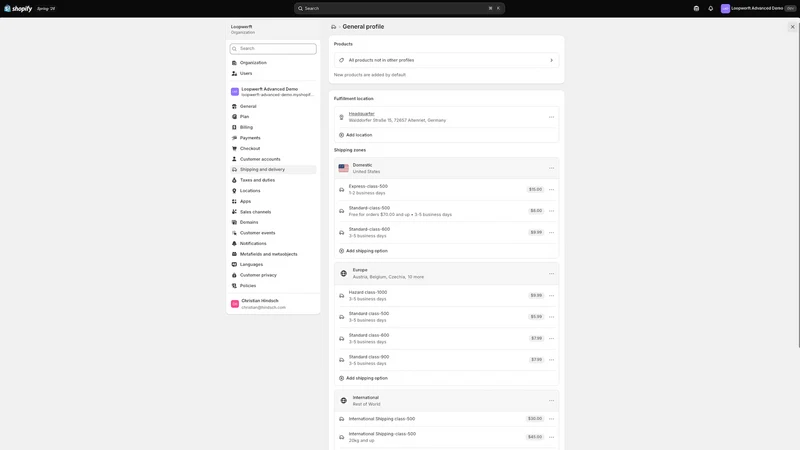
Task: Open International $45.00 rate options menu
Action: tap(552, 438)
